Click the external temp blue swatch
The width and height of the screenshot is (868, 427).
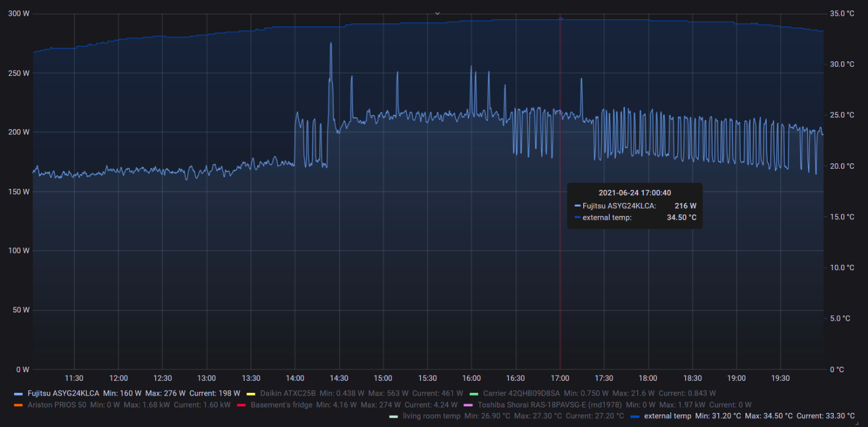click(x=635, y=417)
